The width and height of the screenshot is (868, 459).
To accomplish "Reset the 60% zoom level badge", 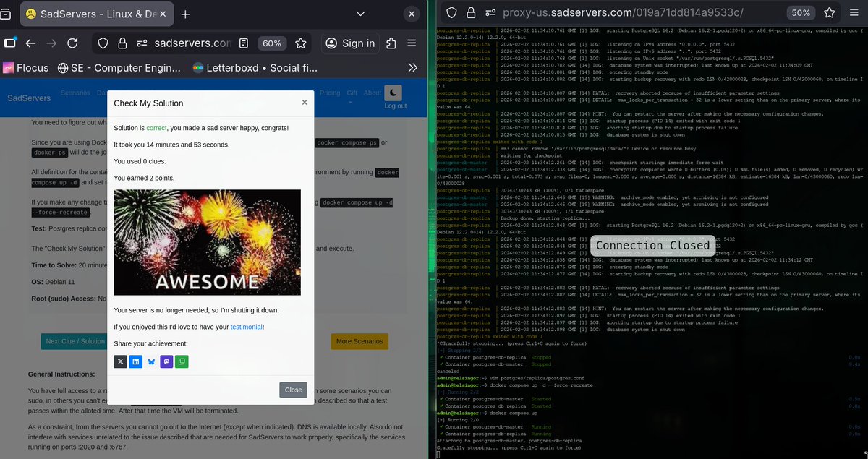I will 272,43.
